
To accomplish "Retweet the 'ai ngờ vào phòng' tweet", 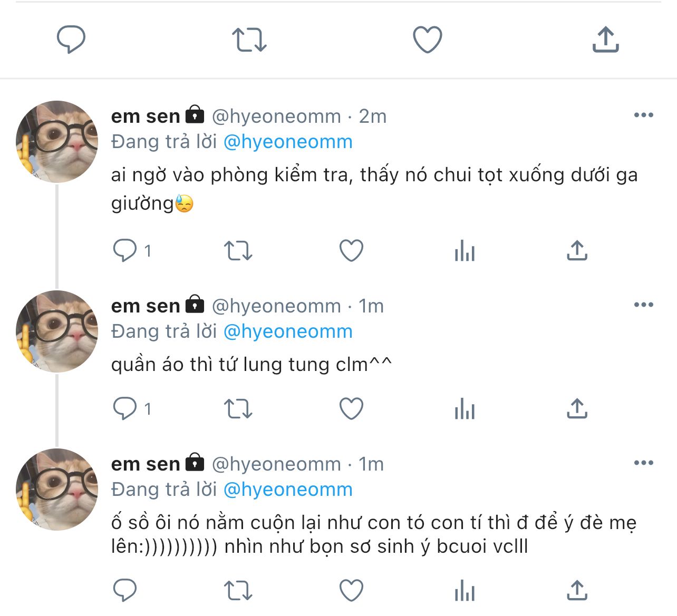I will tap(238, 251).
